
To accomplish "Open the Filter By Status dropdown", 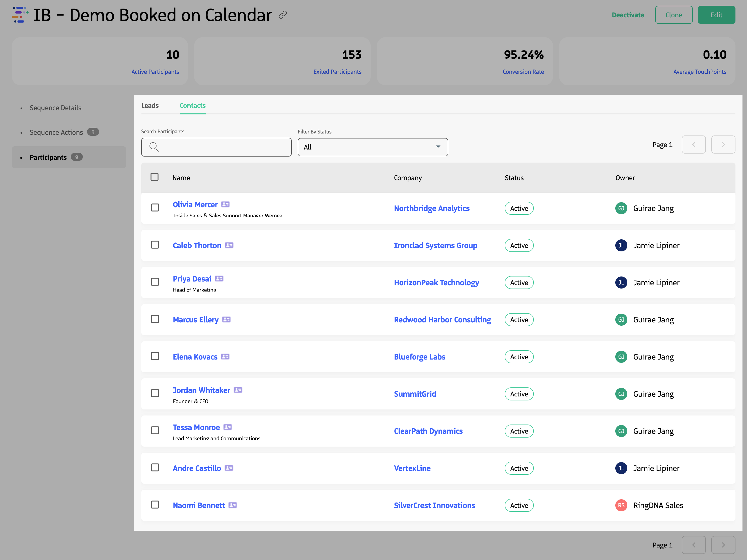I will click(372, 147).
